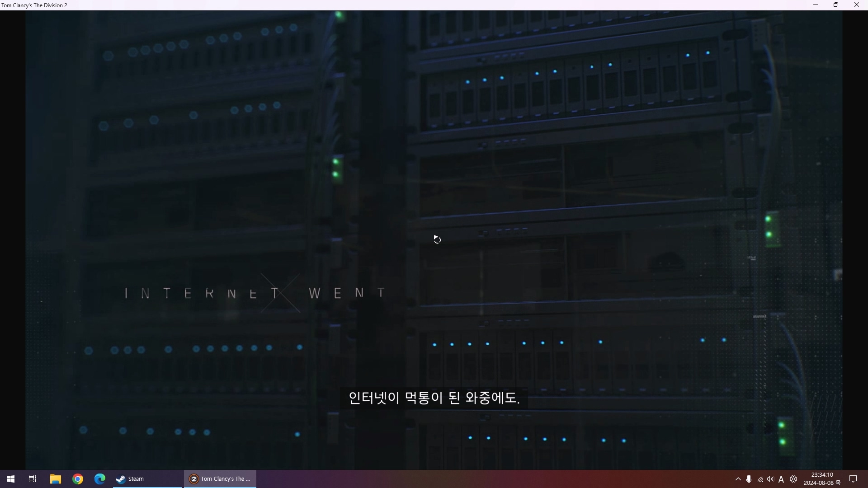Open Google Chrome from the taskbar
Screen dimensions: 868x488
point(78,479)
